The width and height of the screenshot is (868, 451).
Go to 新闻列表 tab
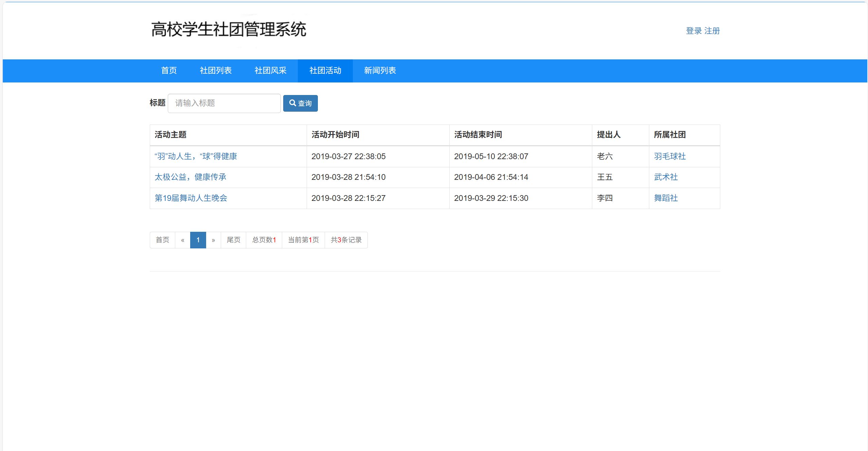380,71
